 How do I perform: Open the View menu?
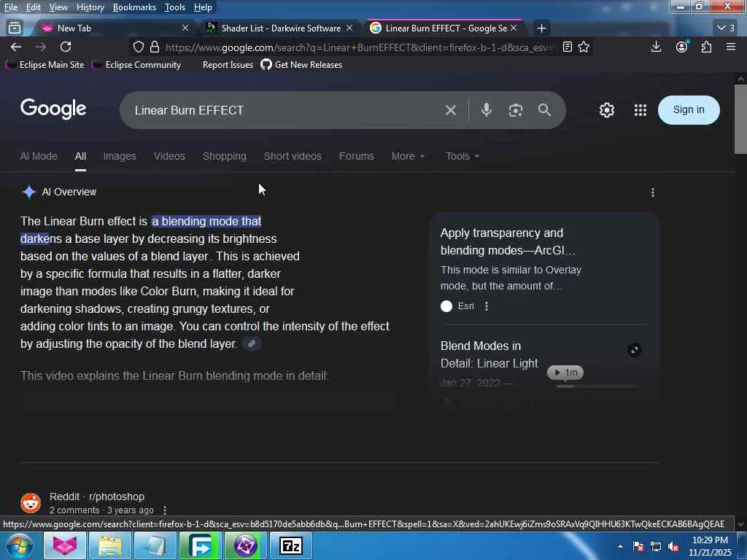pos(58,7)
